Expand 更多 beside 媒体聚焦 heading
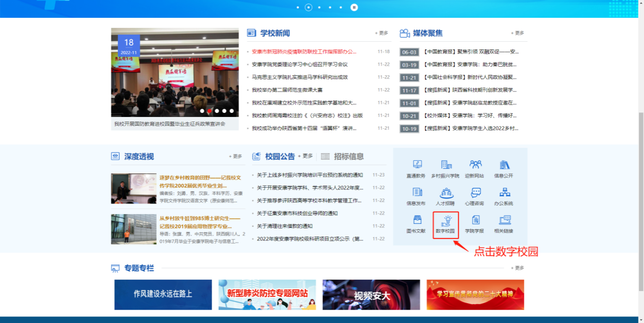 (517, 33)
